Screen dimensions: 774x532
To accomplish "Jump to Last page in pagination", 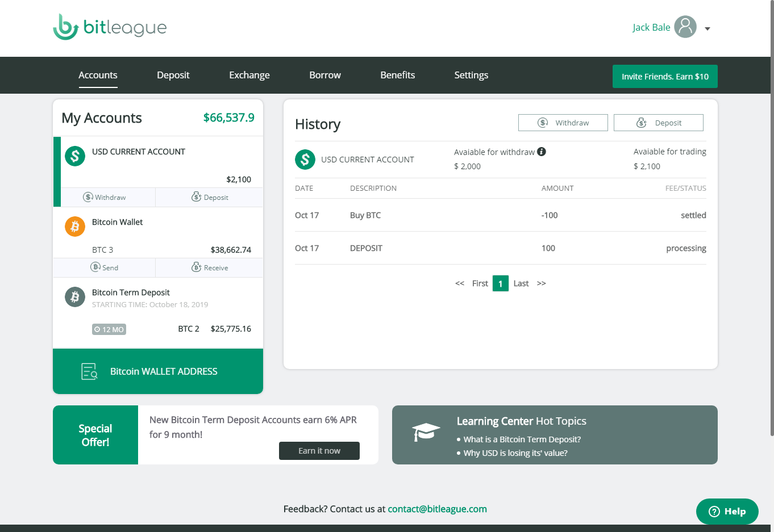I will tap(521, 283).
